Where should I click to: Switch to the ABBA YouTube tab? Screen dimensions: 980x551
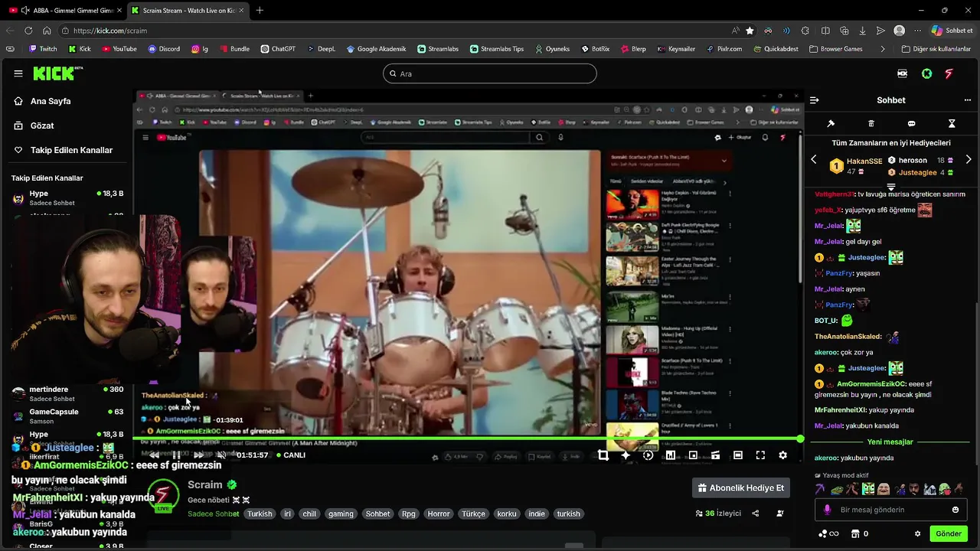[66, 10]
